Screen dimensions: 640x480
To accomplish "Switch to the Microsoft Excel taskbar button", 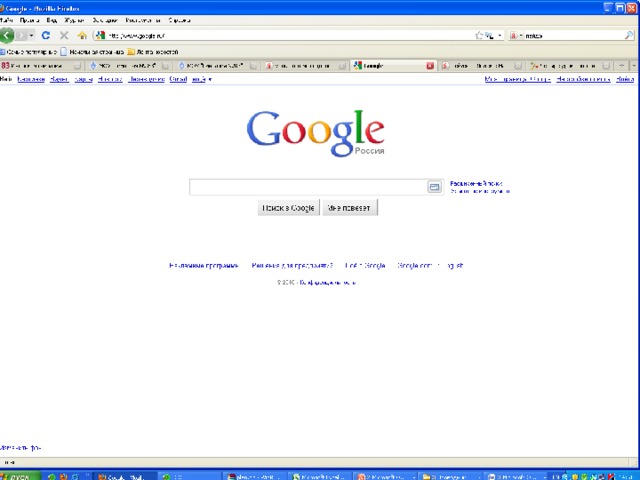I will [318, 476].
